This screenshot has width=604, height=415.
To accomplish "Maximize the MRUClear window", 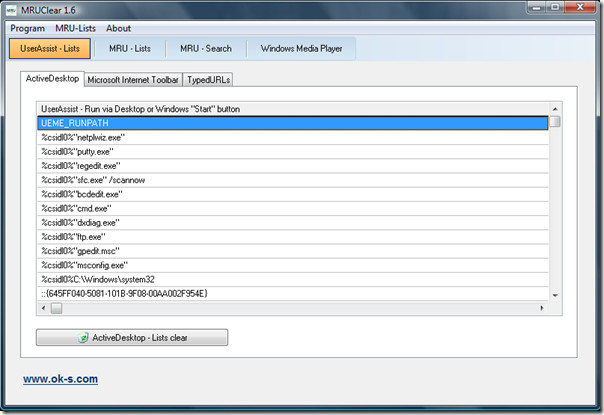I will pos(555,7).
